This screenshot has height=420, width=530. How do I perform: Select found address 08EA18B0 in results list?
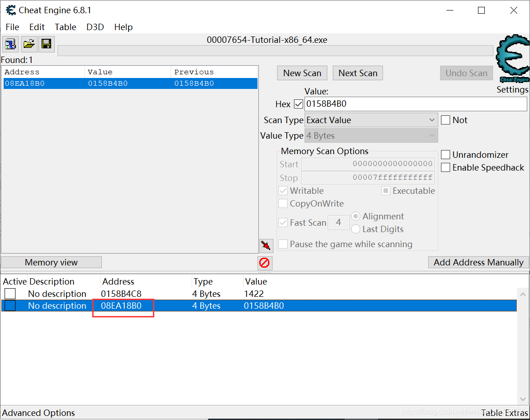tap(131, 83)
